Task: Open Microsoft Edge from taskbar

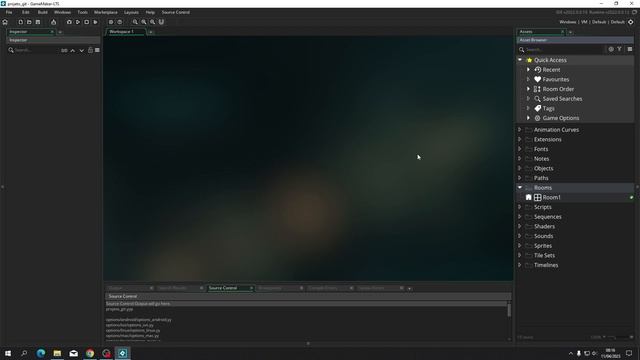Action: (x=41, y=353)
